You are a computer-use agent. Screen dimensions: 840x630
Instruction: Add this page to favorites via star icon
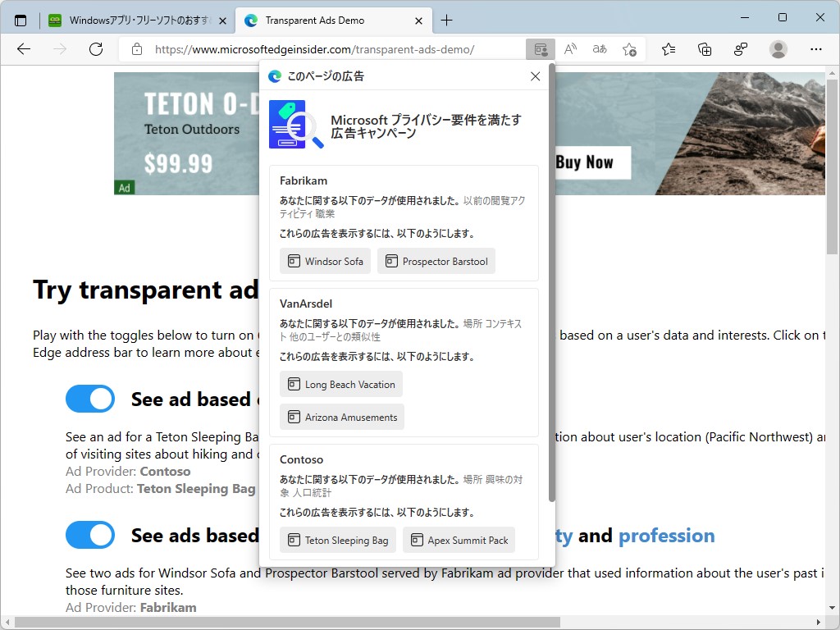[x=629, y=49]
